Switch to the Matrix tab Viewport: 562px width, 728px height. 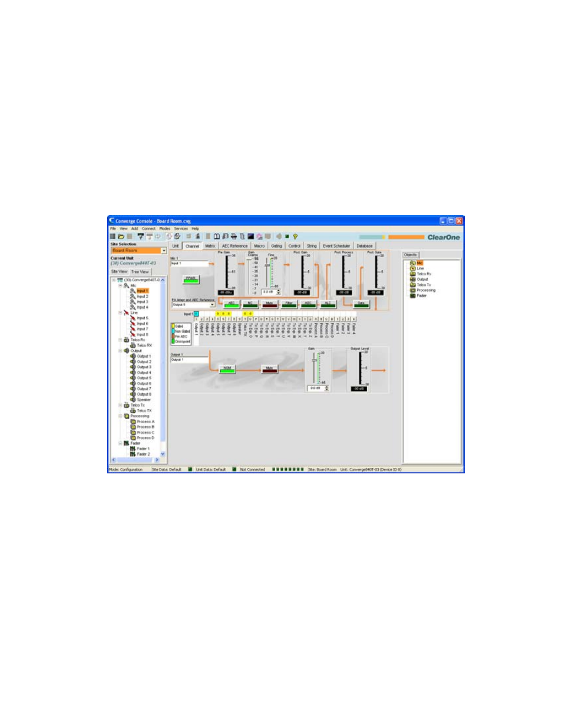click(210, 246)
